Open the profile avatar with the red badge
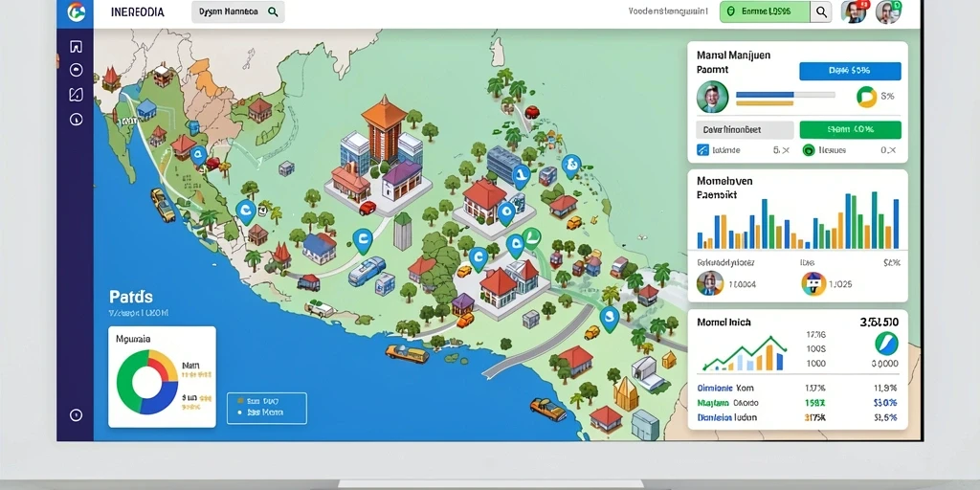Viewport: 980px width, 490px height. click(854, 11)
